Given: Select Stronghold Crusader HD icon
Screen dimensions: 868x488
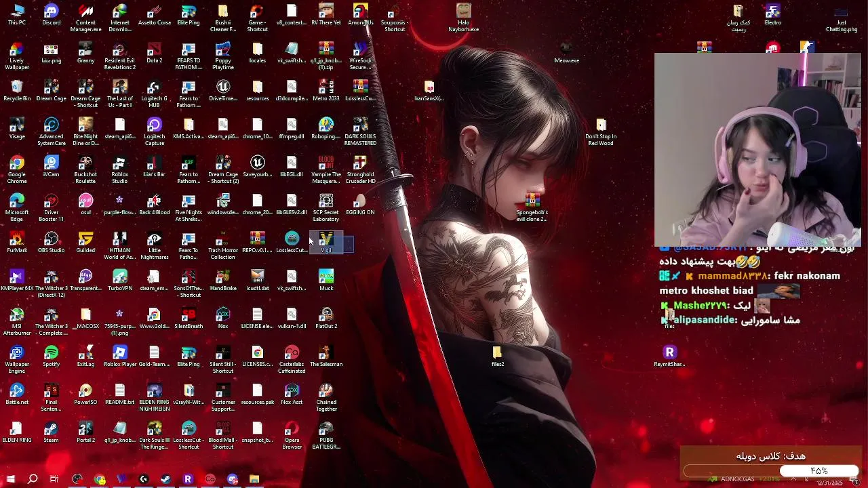Looking at the screenshot, I should point(360,170).
